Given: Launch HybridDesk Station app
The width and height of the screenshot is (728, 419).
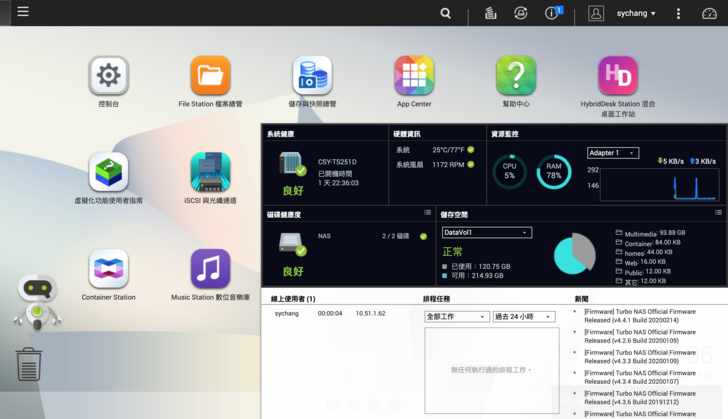Looking at the screenshot, I should [x=618, y=76].
